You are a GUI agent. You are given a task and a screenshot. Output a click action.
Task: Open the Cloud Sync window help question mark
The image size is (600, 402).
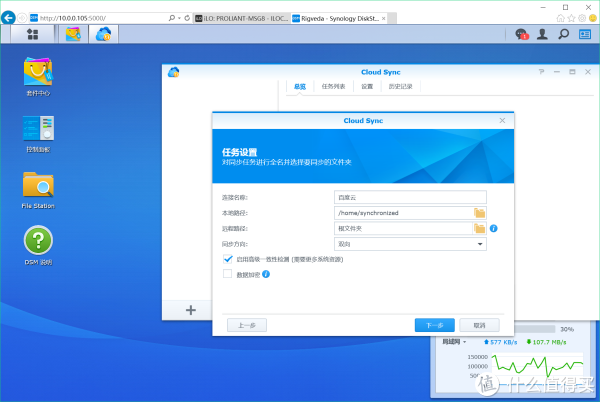click(x=541, y=72)
